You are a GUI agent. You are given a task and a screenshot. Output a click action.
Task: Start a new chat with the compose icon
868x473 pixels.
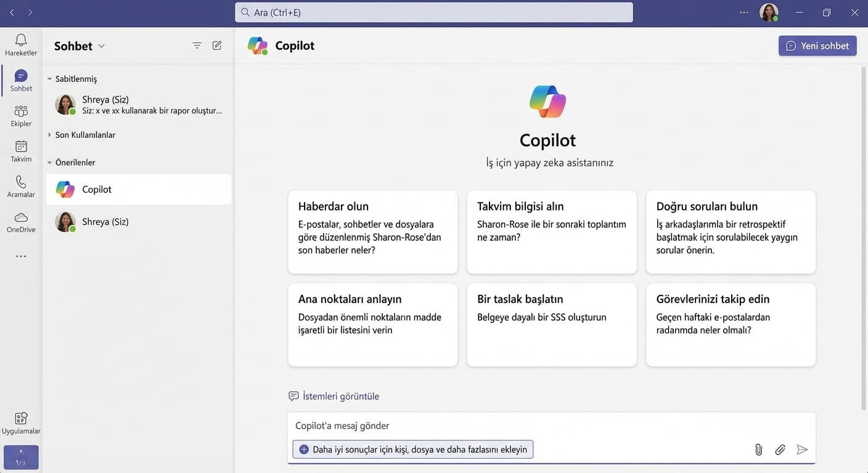[x=216, y=45]
